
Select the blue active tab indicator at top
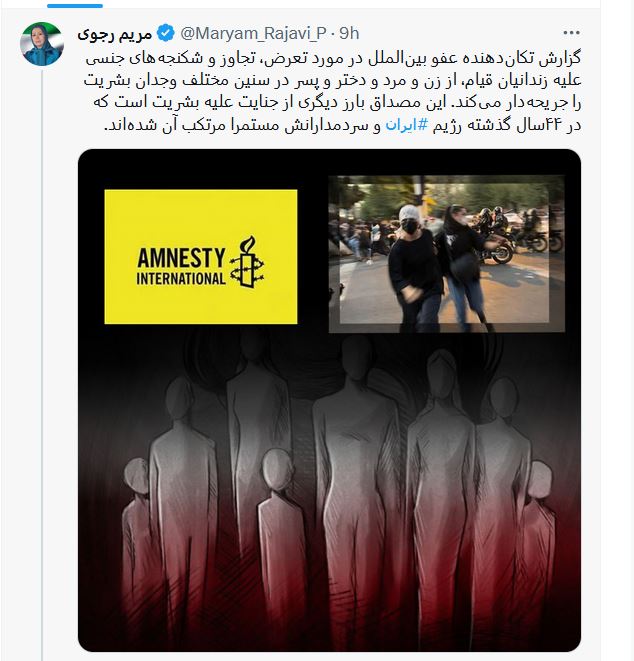[x=75, y=6]
